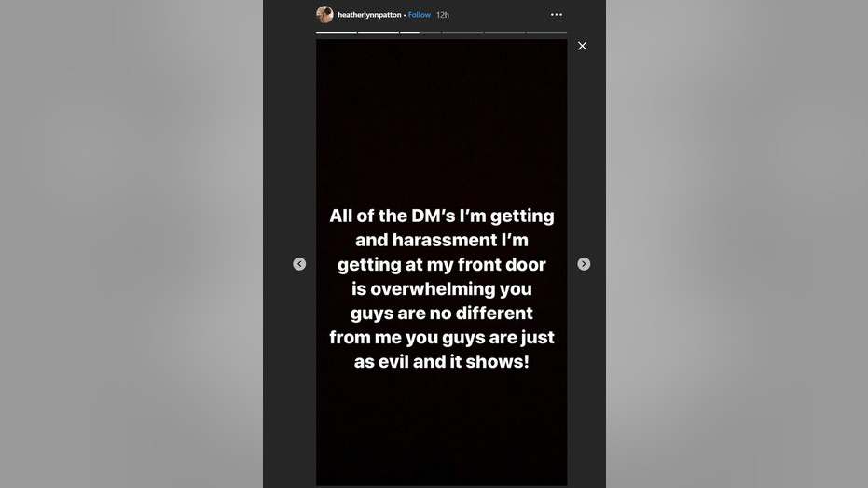
Task: Click the 12h story timestamp
Action: tap(443, 15)
